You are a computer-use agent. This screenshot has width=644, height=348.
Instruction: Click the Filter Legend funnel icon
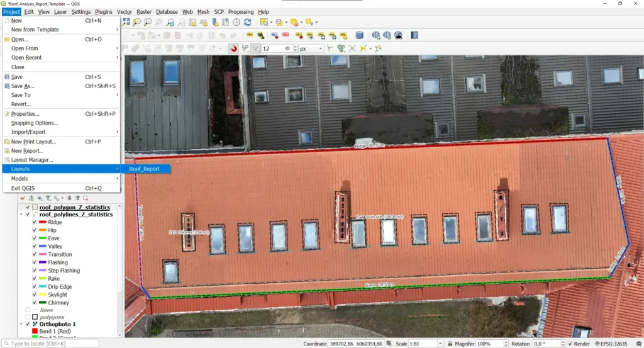(48, 198)
